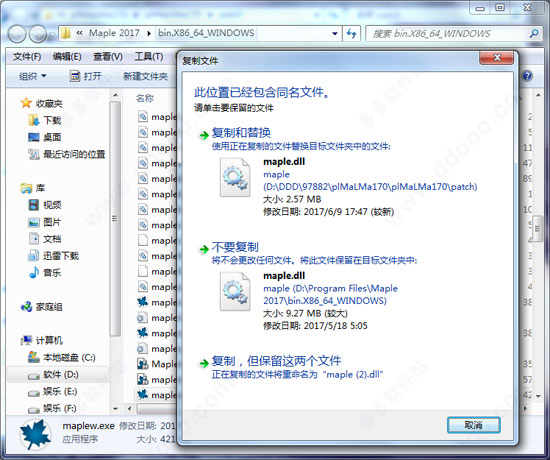Select Pictures (图片) library
This screenshot has height=460, width=550.
(45, 222)
